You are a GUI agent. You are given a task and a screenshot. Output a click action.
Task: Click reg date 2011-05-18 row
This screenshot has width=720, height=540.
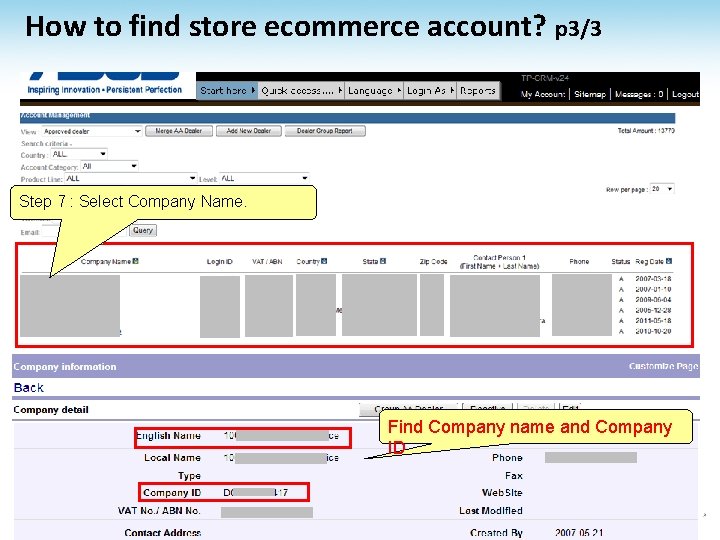pos(653,321)
